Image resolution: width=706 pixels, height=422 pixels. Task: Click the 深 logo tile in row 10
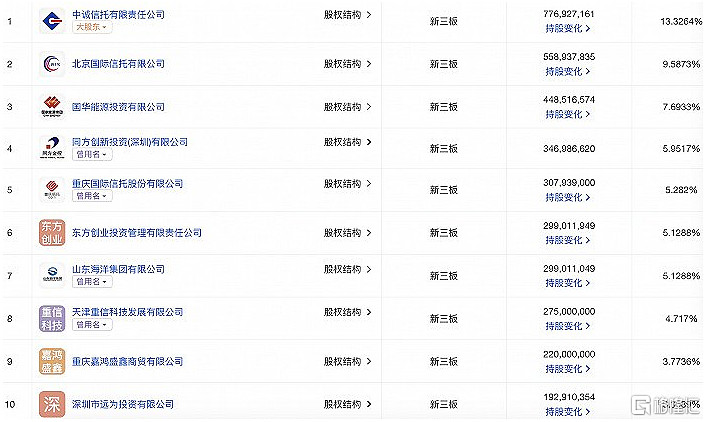pos(52,404)
